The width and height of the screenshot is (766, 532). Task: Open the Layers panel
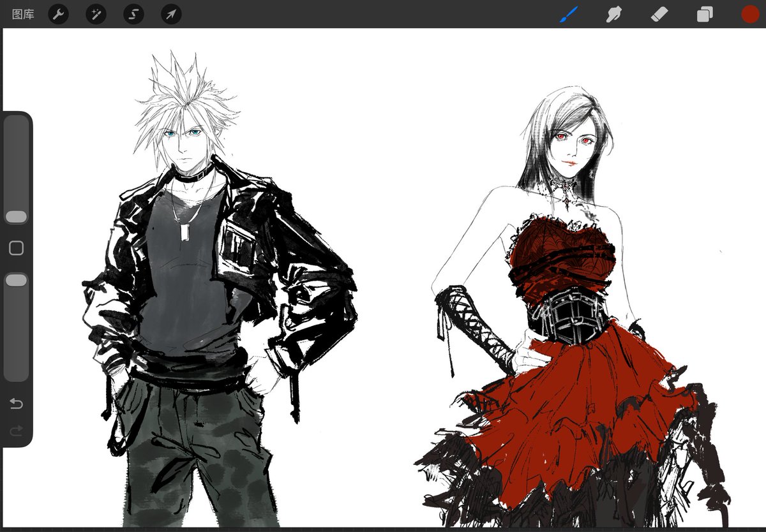(705, 14)
